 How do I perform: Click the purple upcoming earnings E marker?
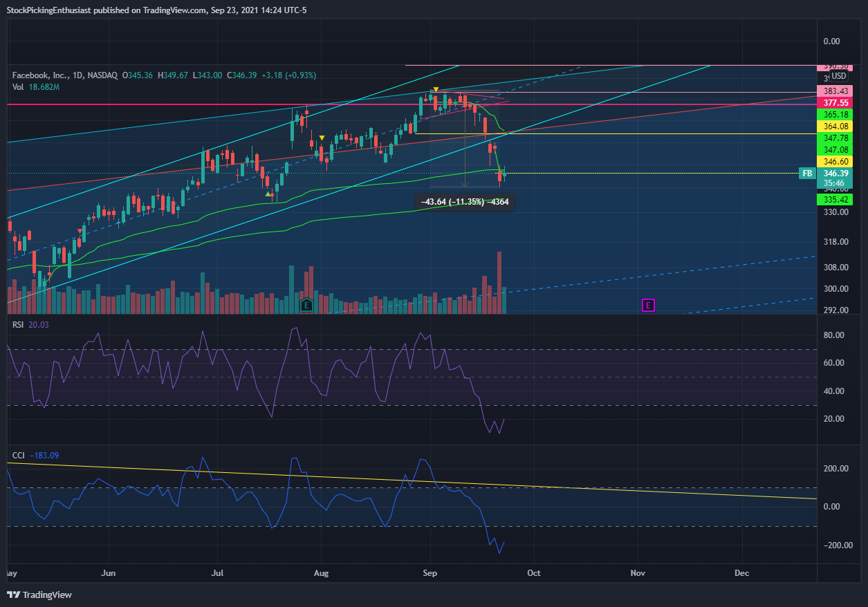click(648, 304)
